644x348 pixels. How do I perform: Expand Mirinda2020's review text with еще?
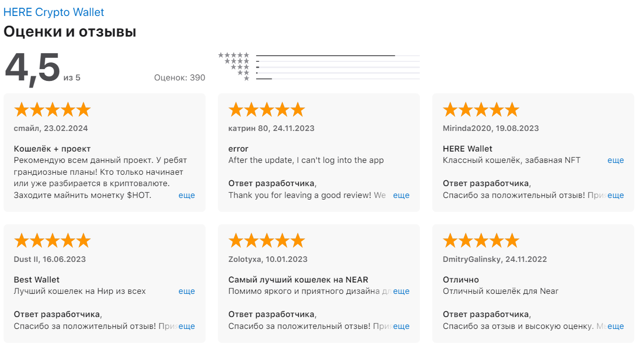pos(615,160)
